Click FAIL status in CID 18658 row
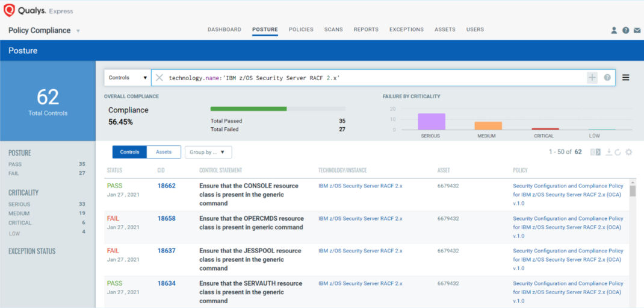Viewport: 644px width, 308px height. coord(113,218)
